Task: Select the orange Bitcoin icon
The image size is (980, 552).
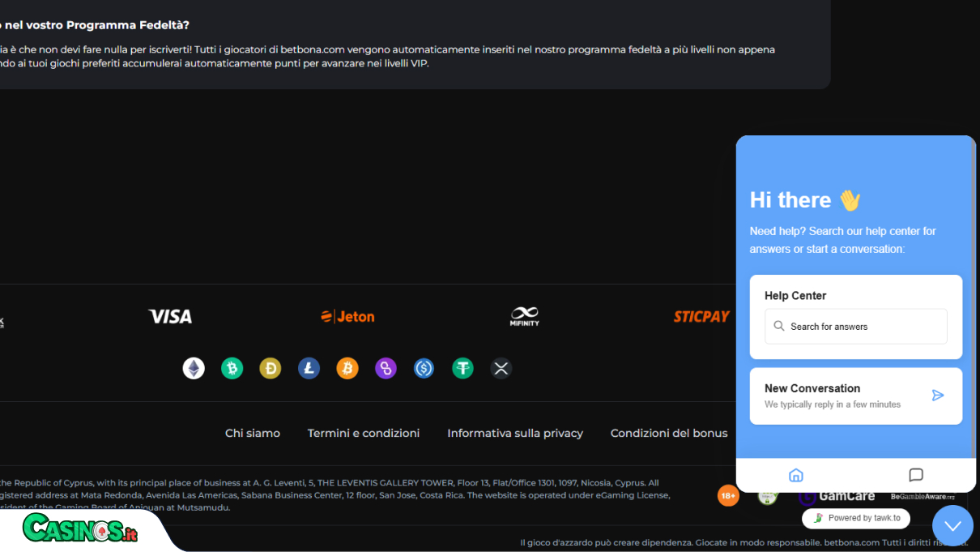Action: tap(347, 369)
